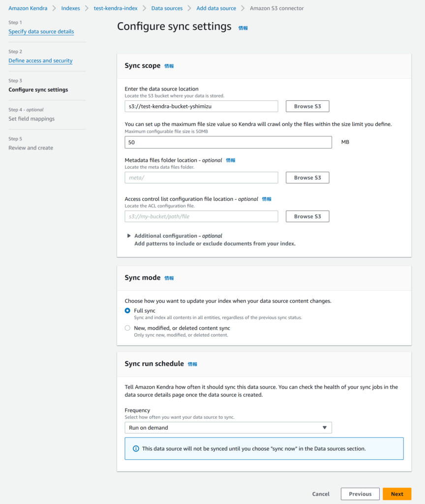Click the Next button
Image resolution: width=425 pixels, height=504 pixels.
coord(397,494)
